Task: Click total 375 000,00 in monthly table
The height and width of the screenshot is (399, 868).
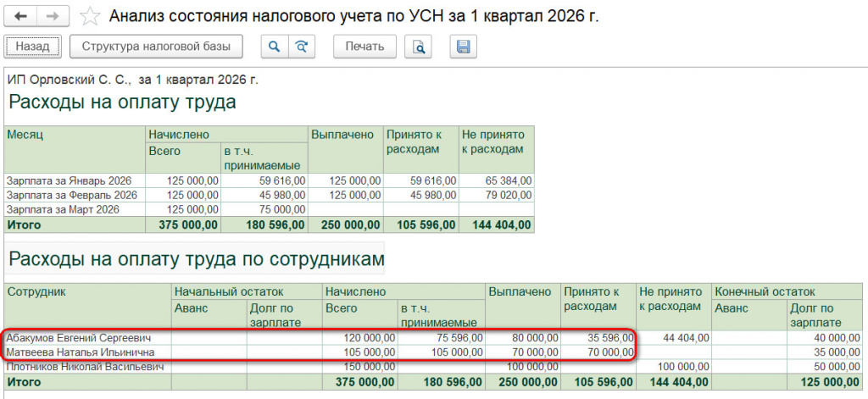Action: pyautogui.click(x=188, y=224)
